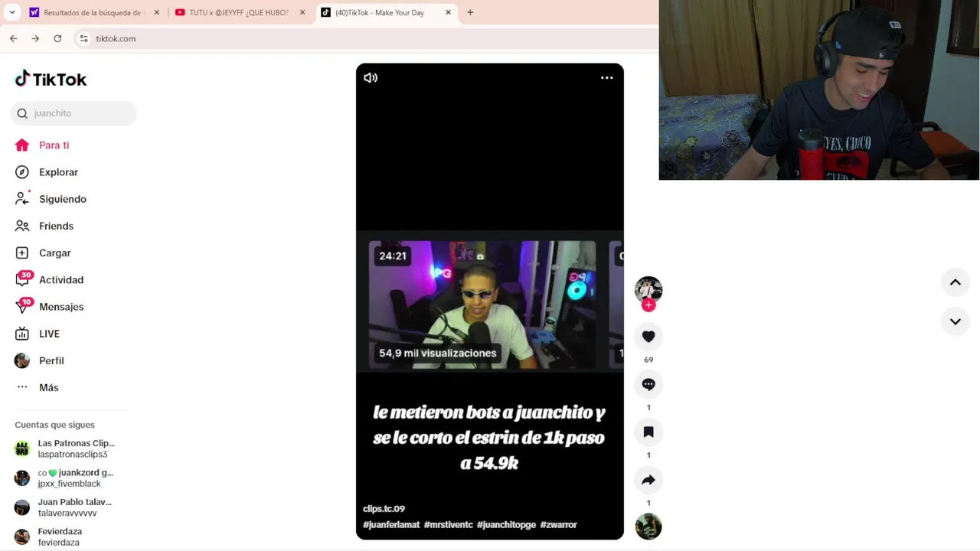Click the Mensajes icon with badge 10

coord(23,306)
